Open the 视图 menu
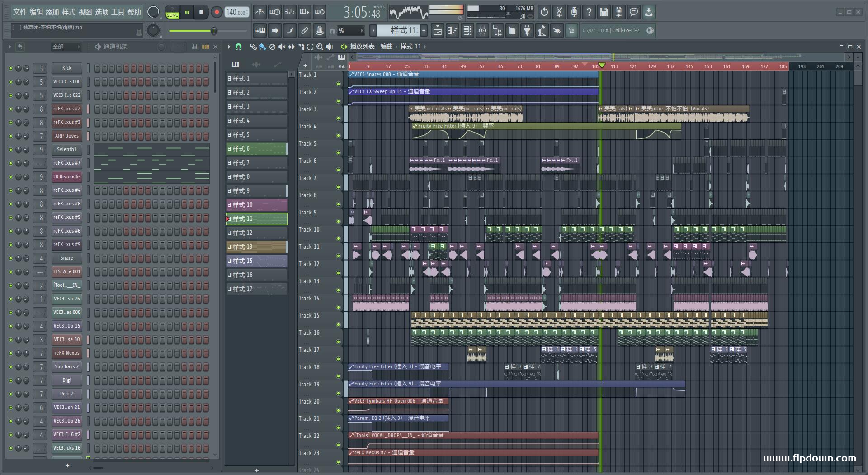The height and width of the screenshot is (475, 868). pyautogui.click(x=85, y=12)
